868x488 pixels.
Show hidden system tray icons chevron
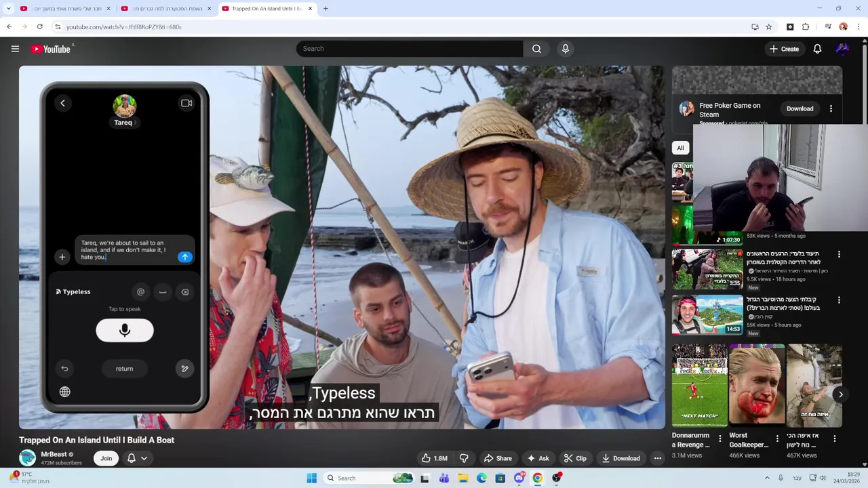[x=767, y=478]
